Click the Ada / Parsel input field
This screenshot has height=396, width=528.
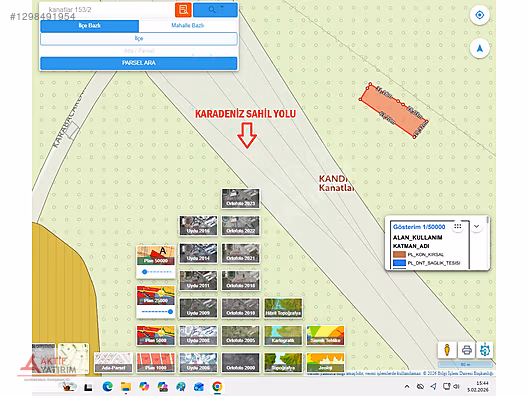139,51
